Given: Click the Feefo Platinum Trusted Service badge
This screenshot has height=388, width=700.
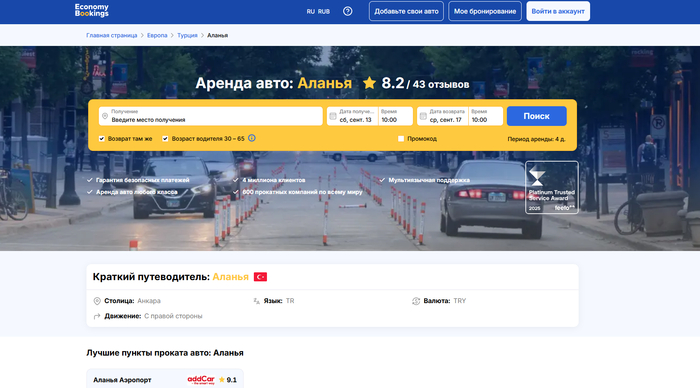Looking at the screenshot, I should click(552, 188).
